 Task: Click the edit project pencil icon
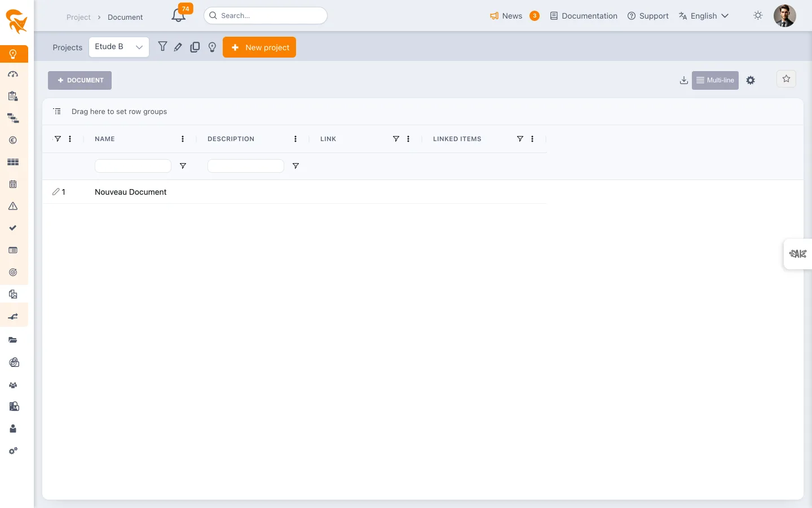point(178,47)
